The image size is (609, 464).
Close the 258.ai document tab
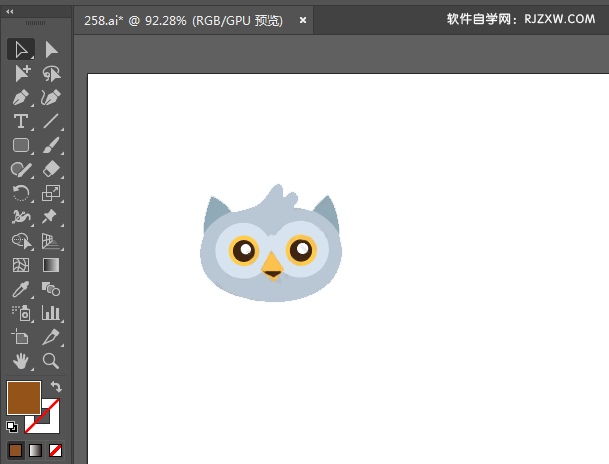click(303, 20)
